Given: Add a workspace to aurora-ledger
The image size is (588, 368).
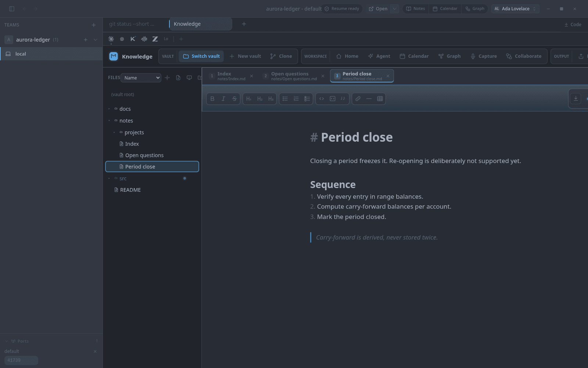Looking at the screenshot, I should point(86,40).
